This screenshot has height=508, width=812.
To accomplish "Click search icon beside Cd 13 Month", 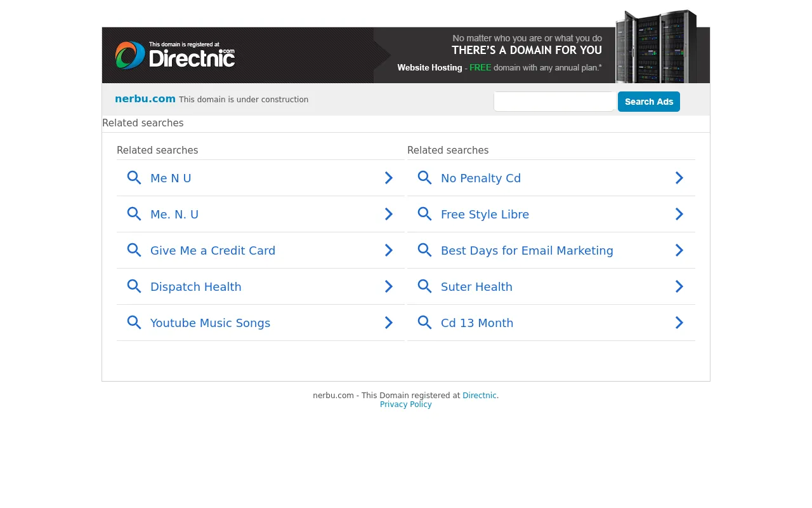I will pyautogui.click(x=424, y=323).
